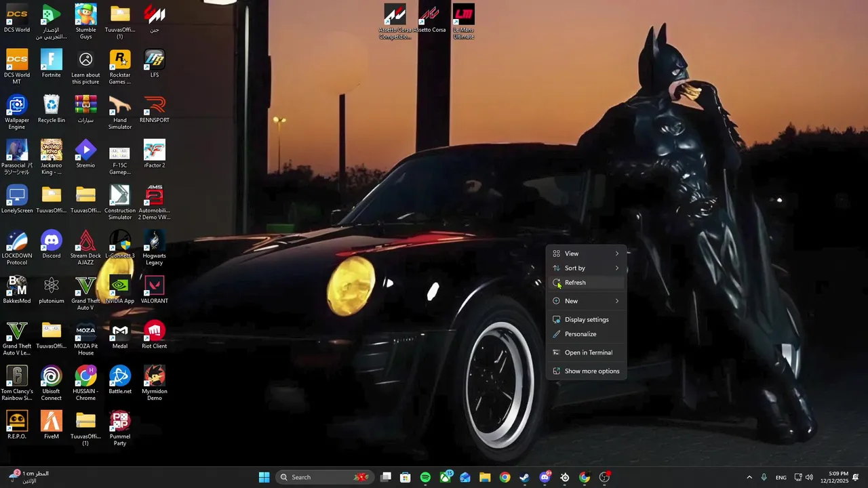Screen dimensions: 868x488
Task: Open Wallpaper Engine shortcut
Action: 17,112
